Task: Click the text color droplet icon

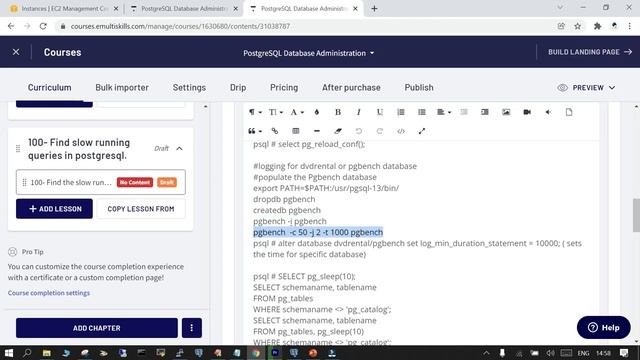Action: [317, 112]
